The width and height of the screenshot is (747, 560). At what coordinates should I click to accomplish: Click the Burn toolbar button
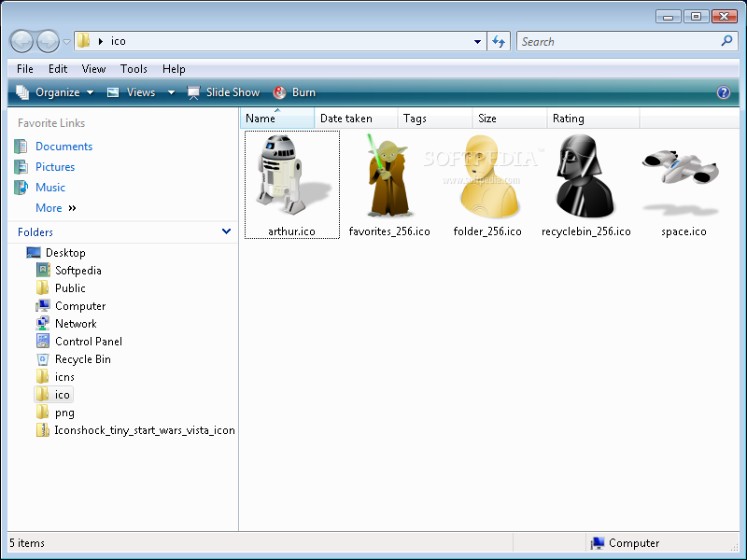[294, 92]
